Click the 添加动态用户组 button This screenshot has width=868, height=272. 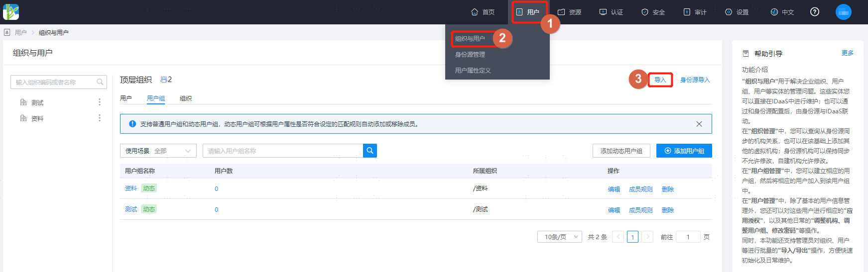coord(621,151)
